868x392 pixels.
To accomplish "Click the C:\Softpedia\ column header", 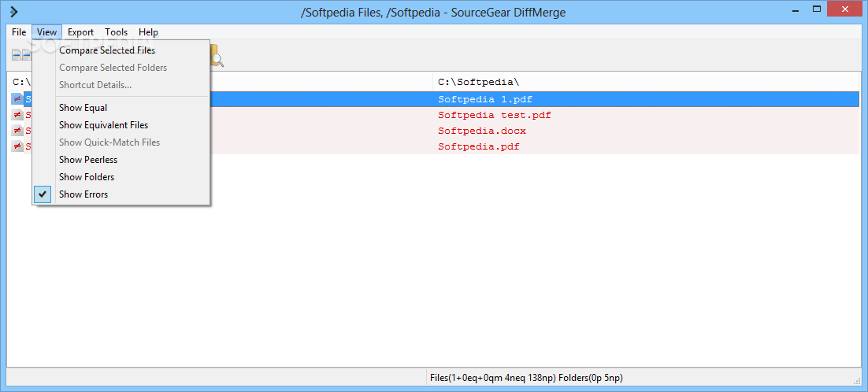I will [x=646, y=82].
